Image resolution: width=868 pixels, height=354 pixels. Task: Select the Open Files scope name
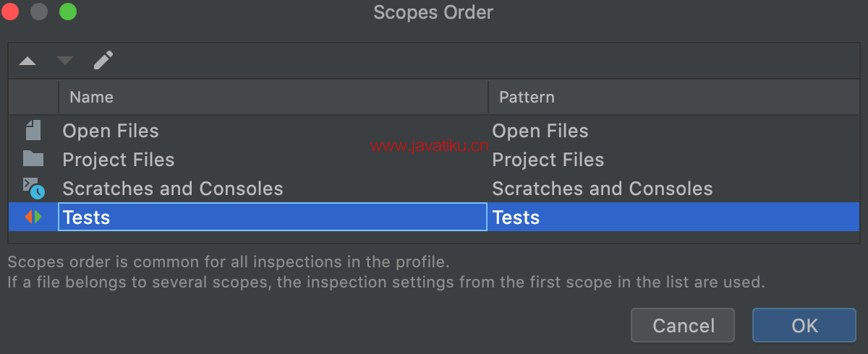coord(111,131)
